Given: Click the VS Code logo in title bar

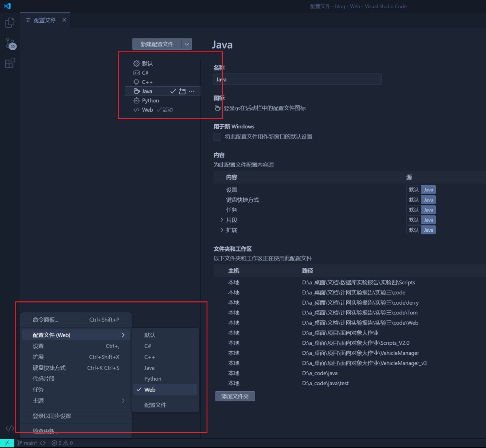Looking at the screenshot, I should pyautogui.click(x=7, y=6).
